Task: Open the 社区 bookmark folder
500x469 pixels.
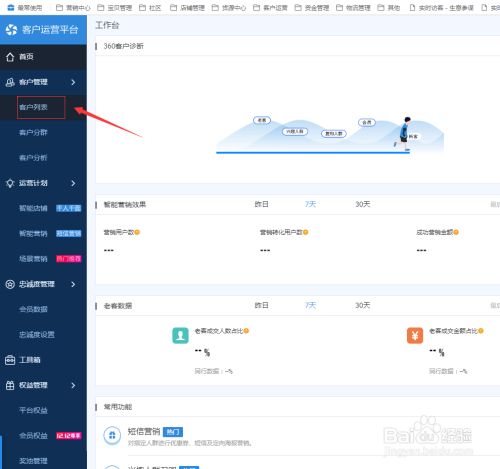Action: click(x=150, y=7)
